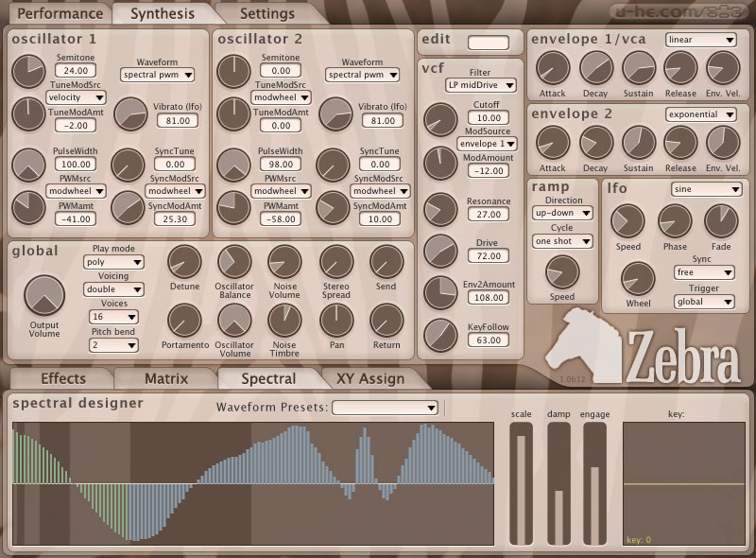Open Pitch bend 2 dropdown
This screenshot has height=558, width=756.
pos(113,345)
